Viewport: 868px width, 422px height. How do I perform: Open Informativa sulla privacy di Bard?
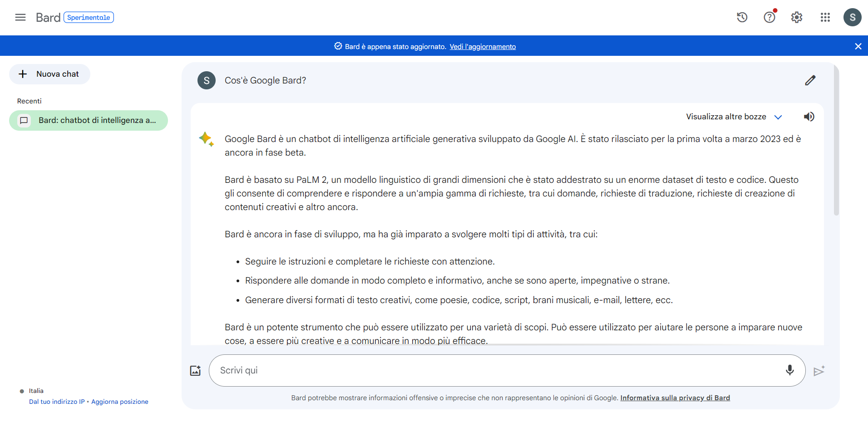pyautogui.click(x=675, y=398)
